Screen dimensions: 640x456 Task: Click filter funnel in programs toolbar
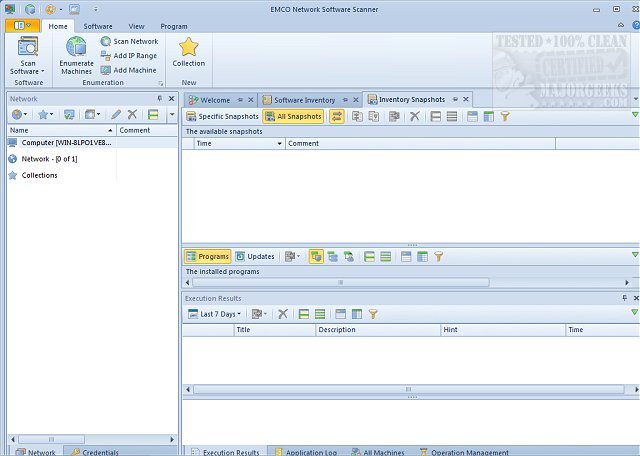[x=439, y=256]
